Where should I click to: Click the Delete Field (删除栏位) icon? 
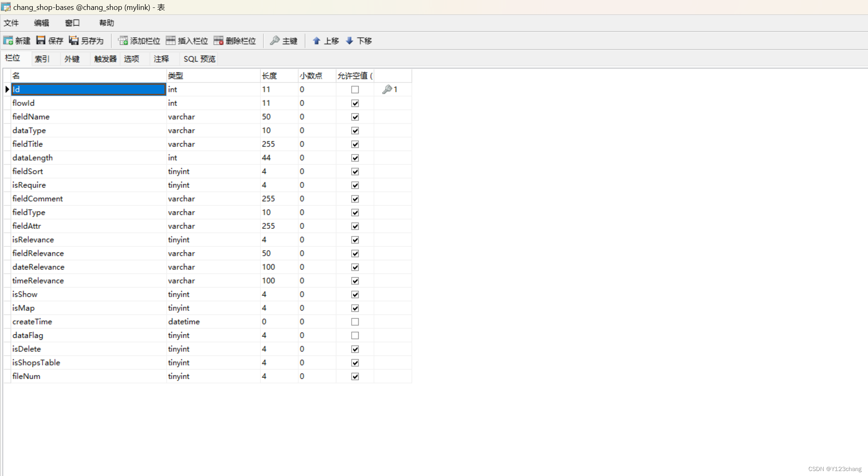(218, 40)
